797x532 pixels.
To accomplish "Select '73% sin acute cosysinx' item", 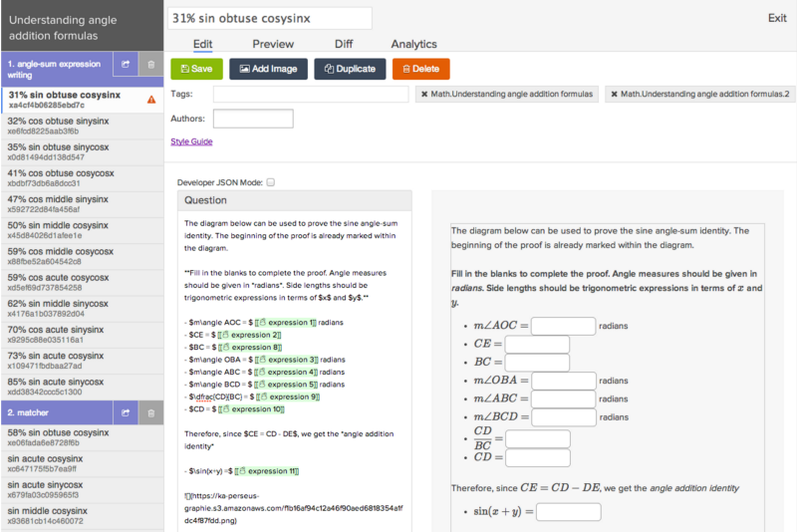I will [83, 361].
